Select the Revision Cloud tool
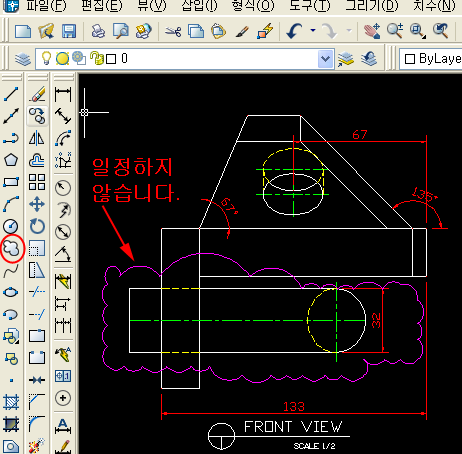 coord(11,248)
